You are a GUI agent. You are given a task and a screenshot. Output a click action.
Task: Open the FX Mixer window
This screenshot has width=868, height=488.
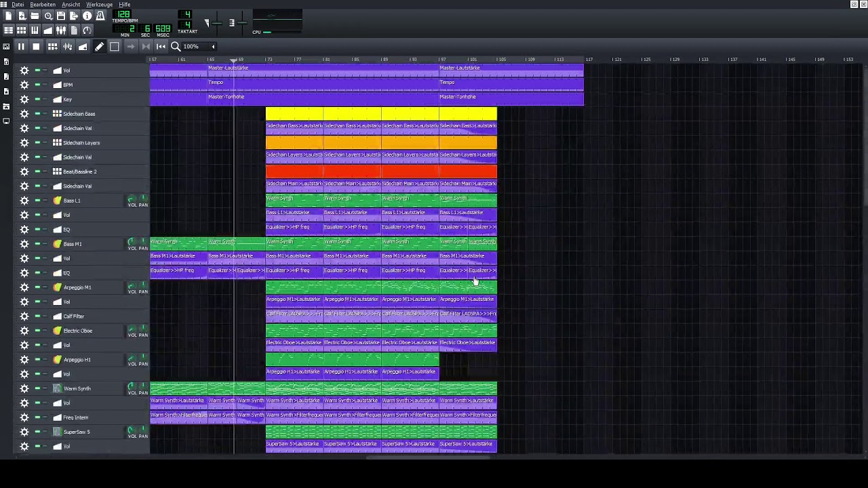coord(61,30)
